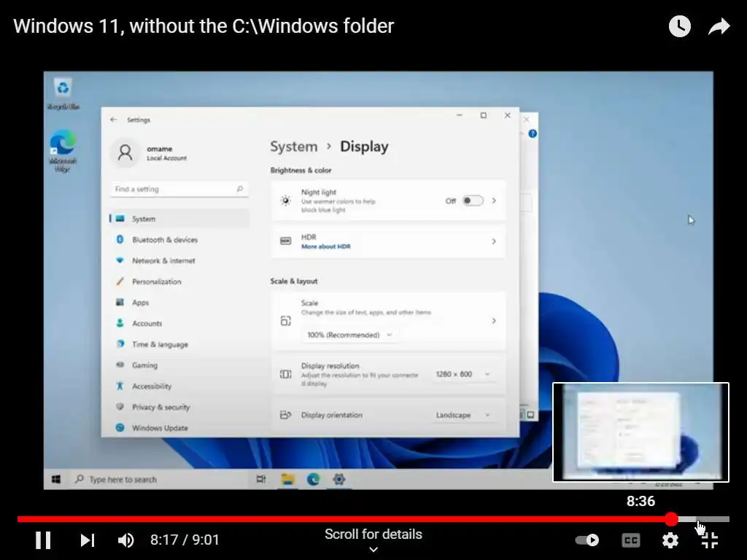Open Time & language settings
This screenshot has height=560, width=747.
pyautogui.click(x=179, y=344)
